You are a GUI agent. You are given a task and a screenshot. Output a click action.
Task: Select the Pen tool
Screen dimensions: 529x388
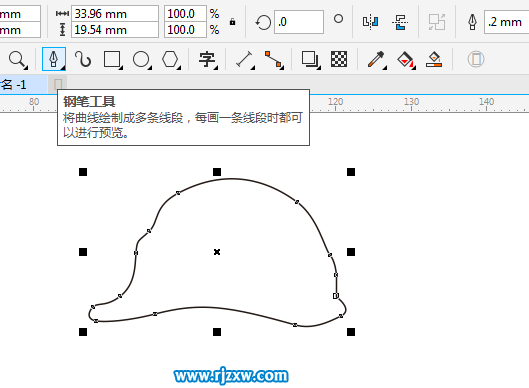(54, 59)
